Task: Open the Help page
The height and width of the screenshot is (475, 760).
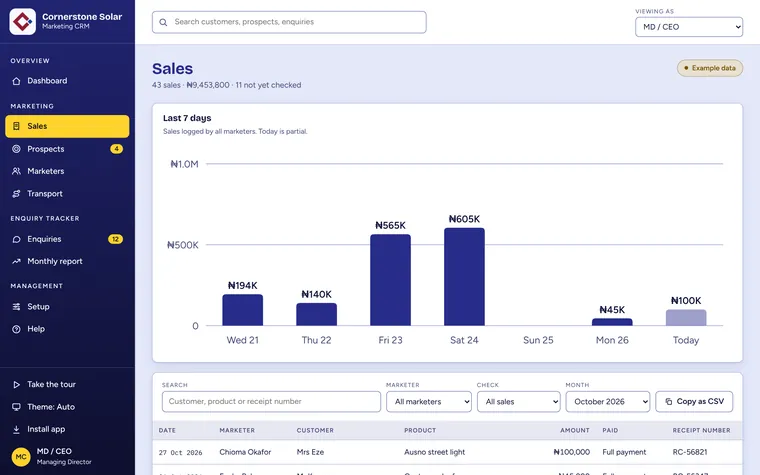Action: coord(67,329)
